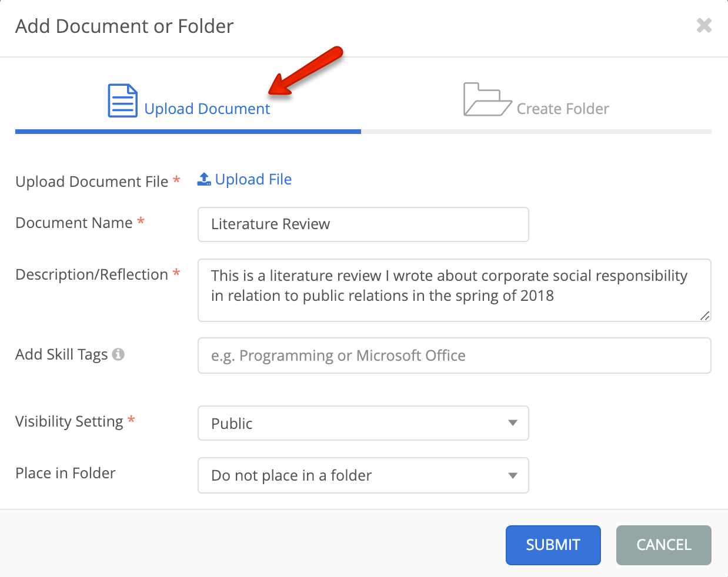This screenshot has width=728, height=577.
Task: Switch to the Upload Document tab label
Action: [207, 109]
